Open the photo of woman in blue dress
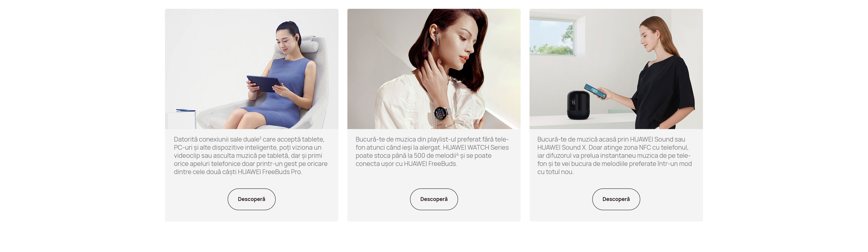The image size is (868, 252). tap(251, 69)
